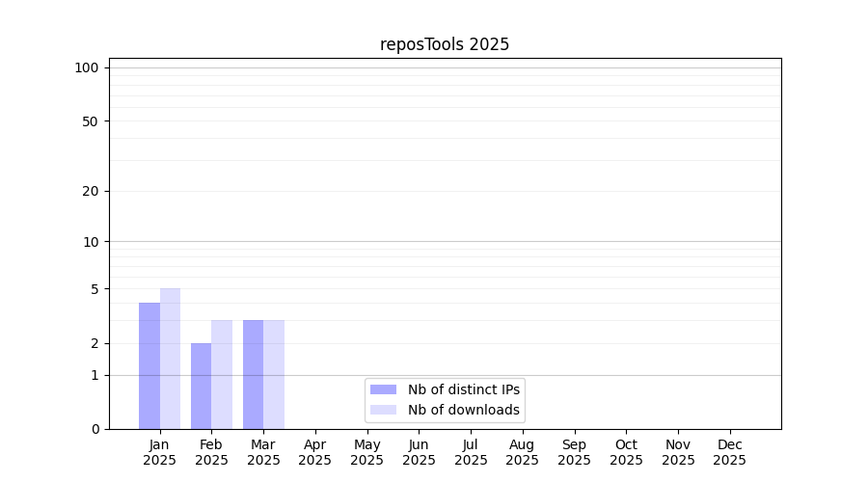This screenshot has height=482, width=868.
Task: Pick the Mar 2025 downloads bar
Action: click(274, 374)
